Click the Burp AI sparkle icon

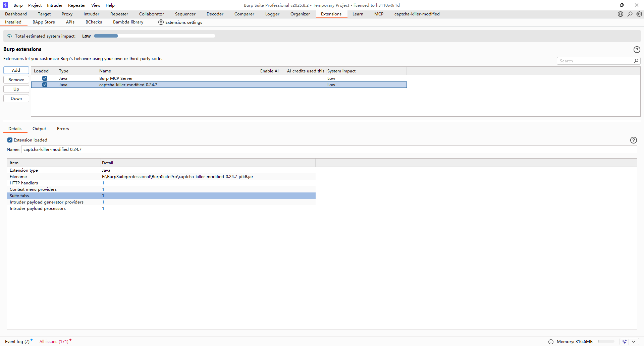pyautogui.click(x=624, y=342)
